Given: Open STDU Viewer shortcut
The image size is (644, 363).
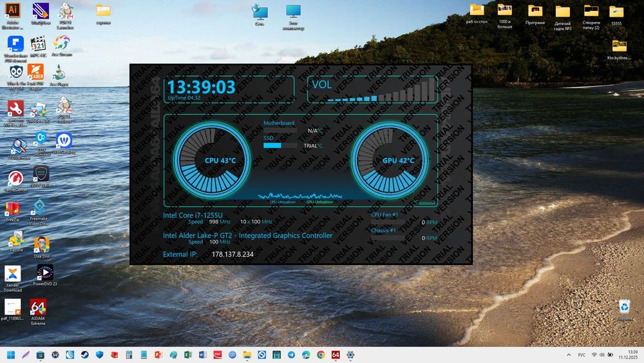Looking at the screenshot, I should point(19,149).
